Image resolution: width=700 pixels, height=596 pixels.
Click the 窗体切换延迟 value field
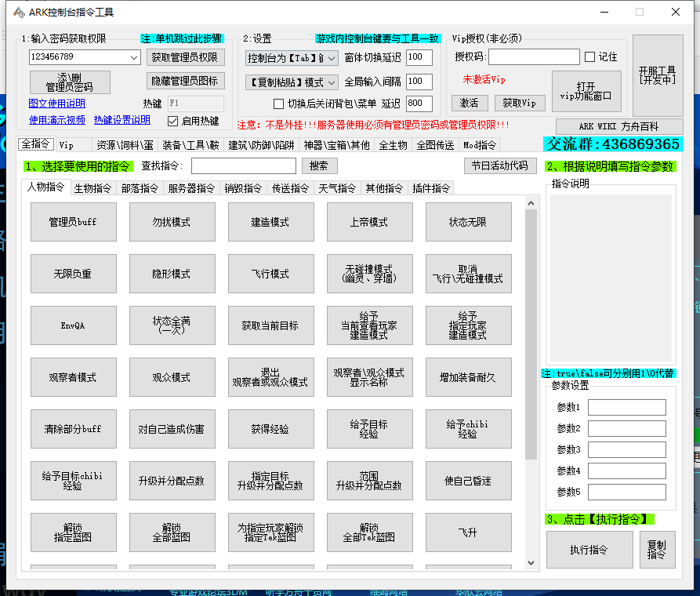[419, 57]
